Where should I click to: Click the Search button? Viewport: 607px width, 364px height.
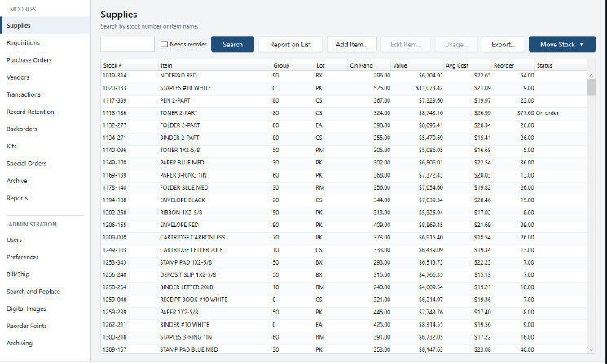point(233,45)
